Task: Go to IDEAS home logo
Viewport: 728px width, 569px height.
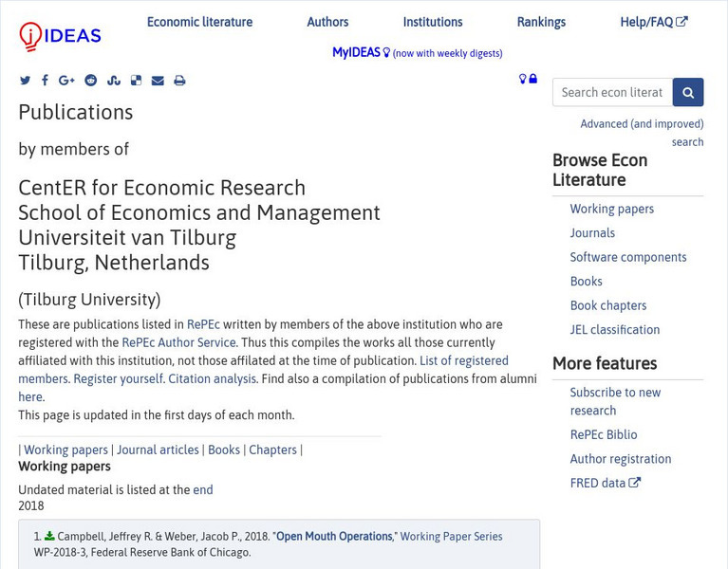Action: tap(60, 36)
